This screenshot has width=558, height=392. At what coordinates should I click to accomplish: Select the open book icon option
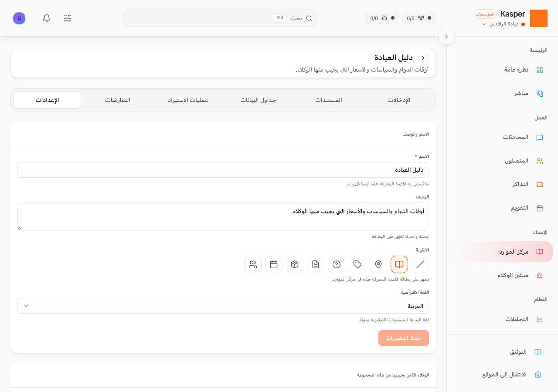point(399,264)
